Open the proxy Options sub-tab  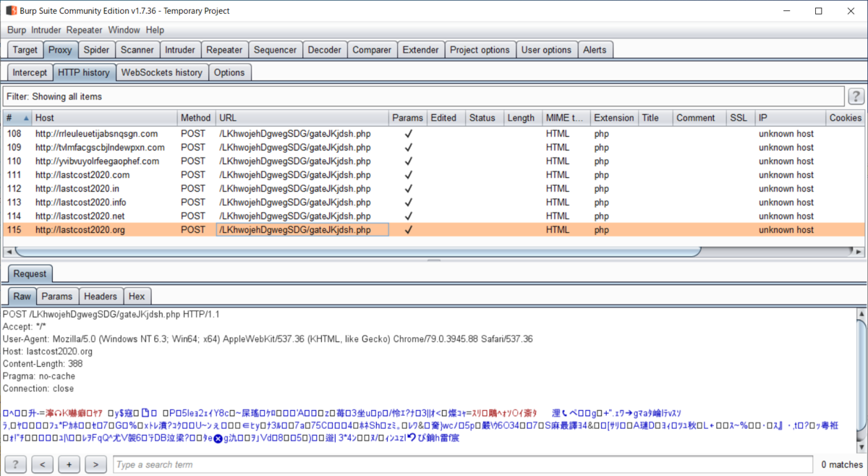pos(229,72)
